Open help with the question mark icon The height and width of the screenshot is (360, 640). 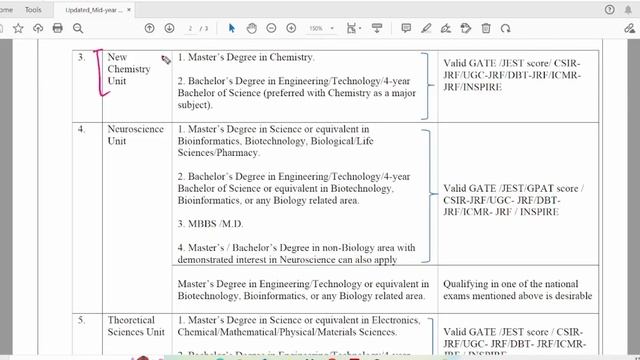point(609,9)
